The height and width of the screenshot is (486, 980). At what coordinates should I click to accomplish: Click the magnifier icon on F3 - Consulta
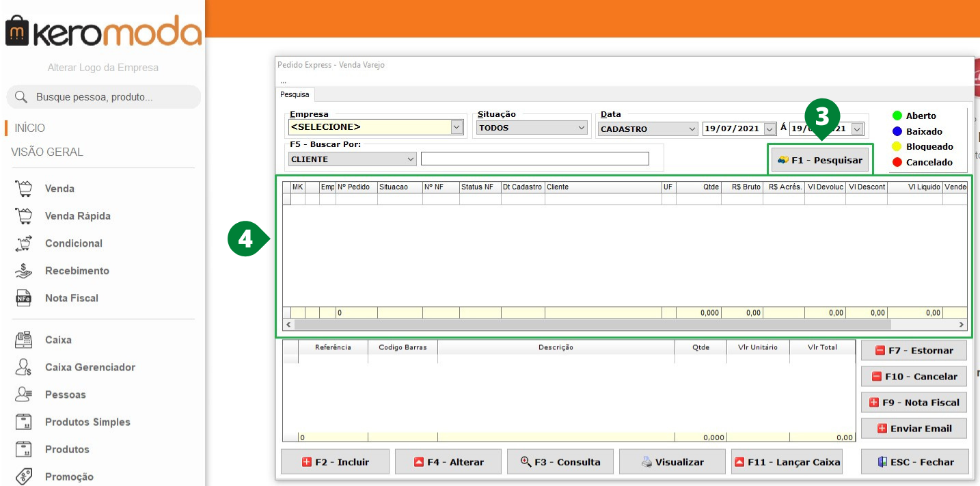[526, 461]
